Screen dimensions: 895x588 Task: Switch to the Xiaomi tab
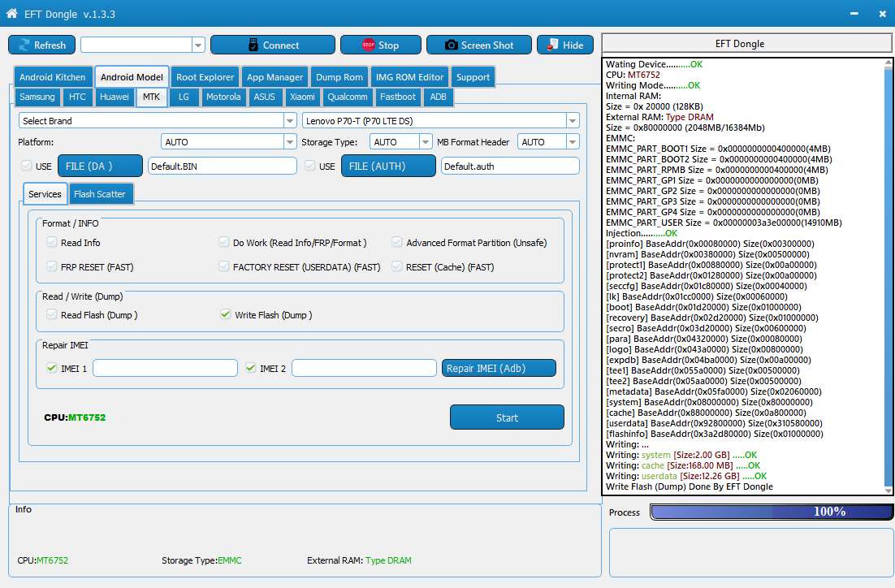coord(302,97)
